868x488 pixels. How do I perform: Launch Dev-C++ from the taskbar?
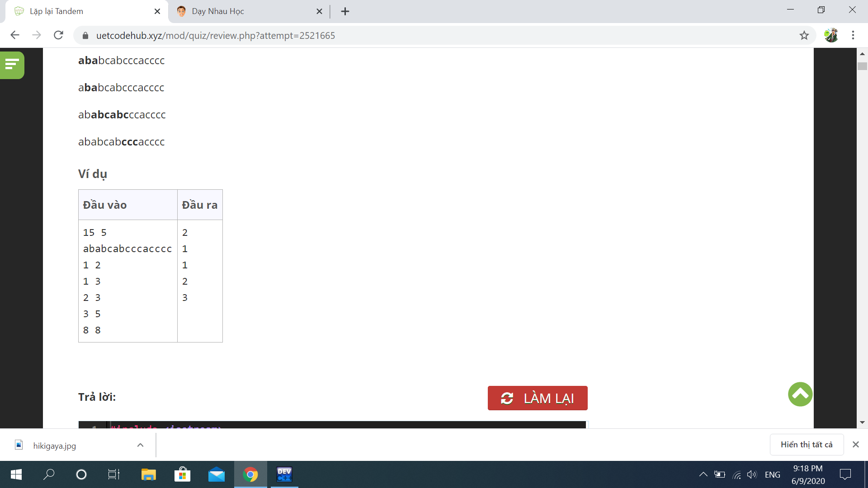pyautogui.click(x=284, y=474)
